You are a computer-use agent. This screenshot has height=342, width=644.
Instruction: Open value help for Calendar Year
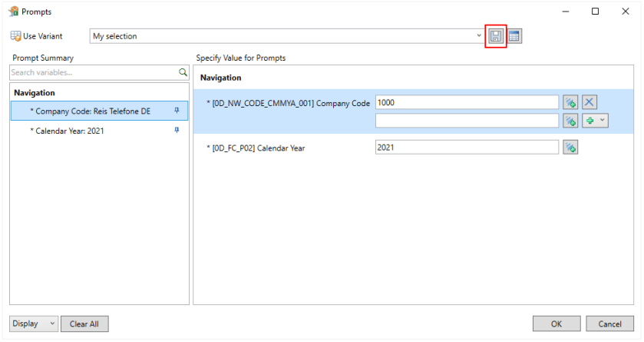pos(570,148)
